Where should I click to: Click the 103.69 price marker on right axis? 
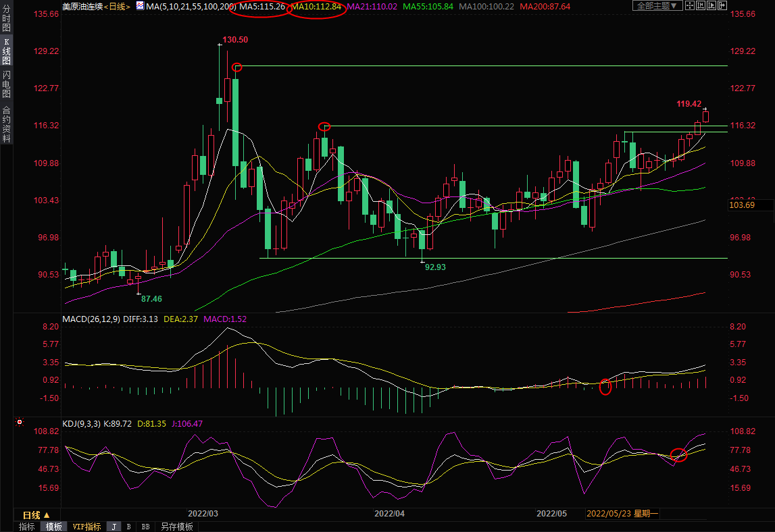tap(742, 205)
